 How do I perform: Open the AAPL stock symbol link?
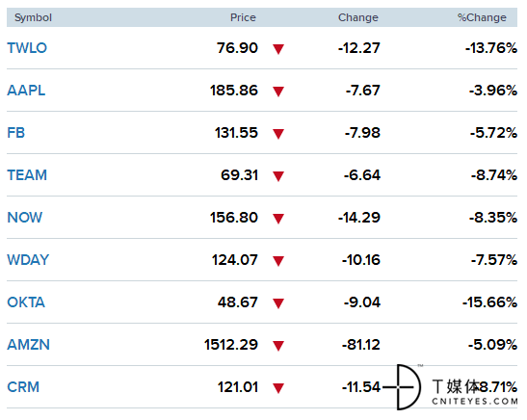pyautogui.click(x=26, y=91)
